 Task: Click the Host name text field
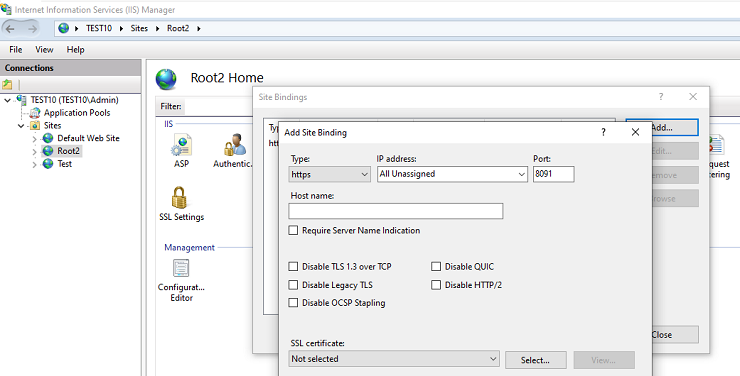[395, 211]
